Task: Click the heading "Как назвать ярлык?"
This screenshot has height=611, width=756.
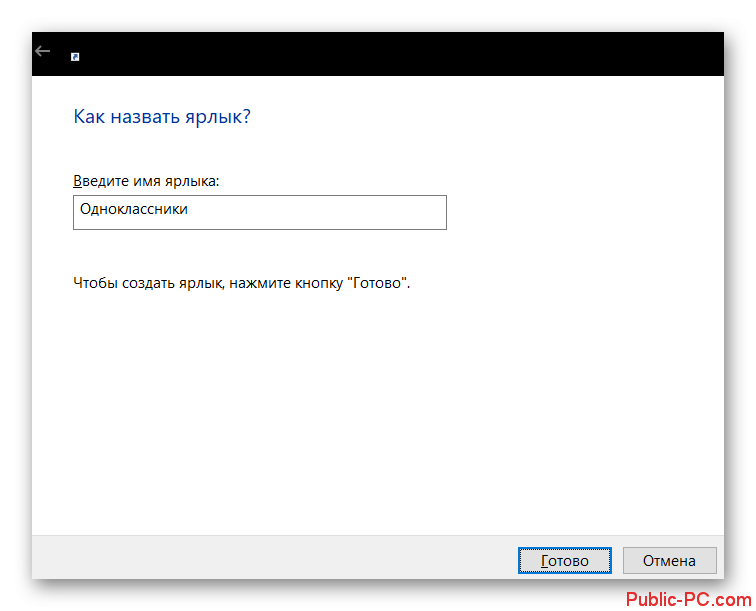Action: tap(162, 117)
